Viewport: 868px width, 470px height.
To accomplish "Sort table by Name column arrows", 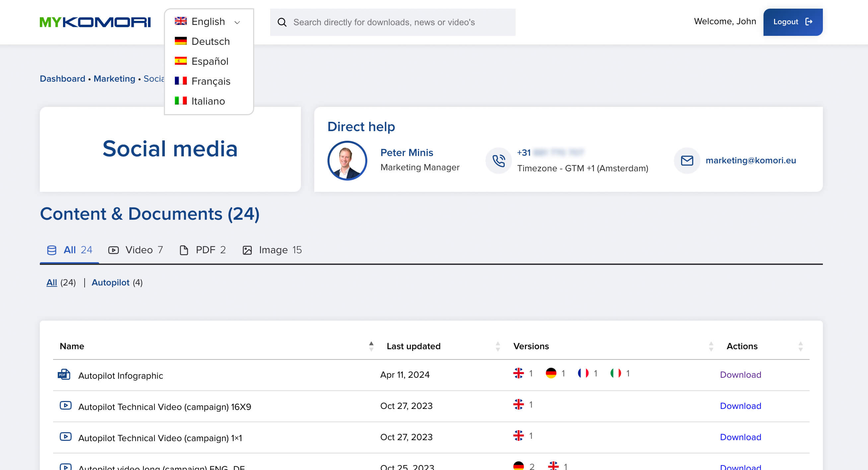I will pos(371,346).
